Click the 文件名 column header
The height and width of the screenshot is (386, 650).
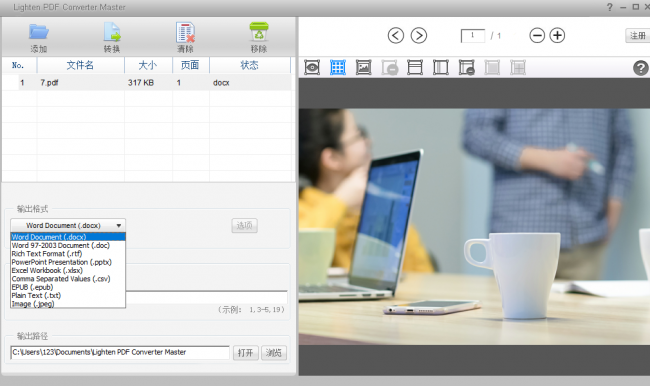pyautogui.click(x=80, y=65)
